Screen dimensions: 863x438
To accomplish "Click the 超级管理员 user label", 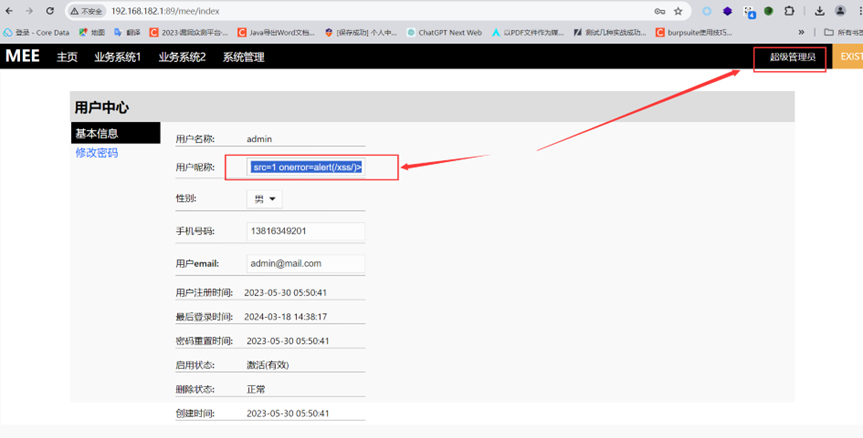I will [x=792, y=57].
